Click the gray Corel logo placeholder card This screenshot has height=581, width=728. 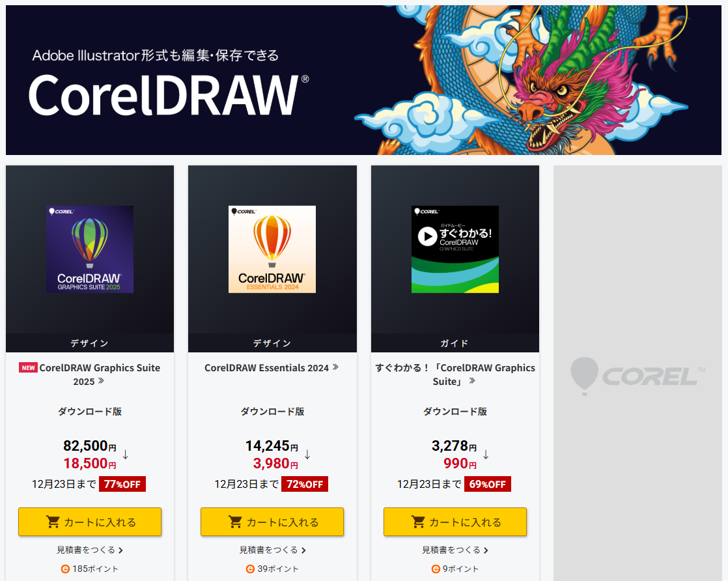(637, 373)
